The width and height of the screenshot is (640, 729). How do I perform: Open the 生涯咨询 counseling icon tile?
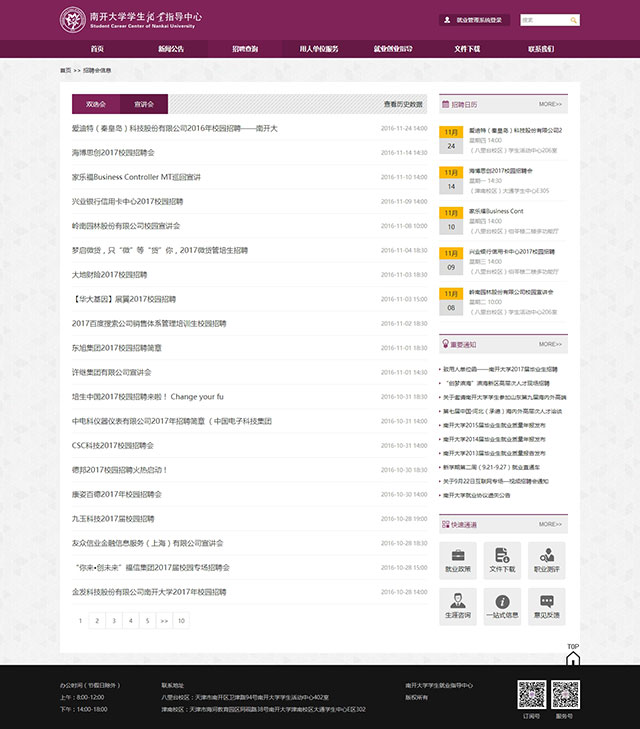click(458, 606)
